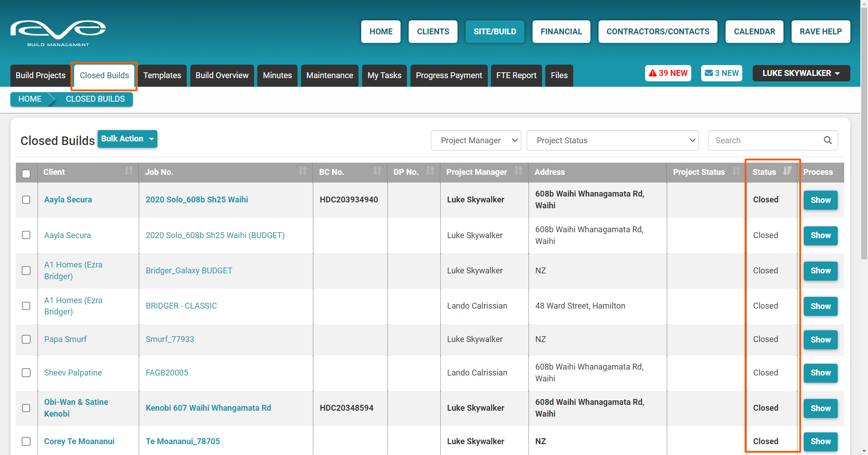The height and width of the screenshot is (455, 868).
Task: Click the search magnifier icon
Action: point(827,140)
